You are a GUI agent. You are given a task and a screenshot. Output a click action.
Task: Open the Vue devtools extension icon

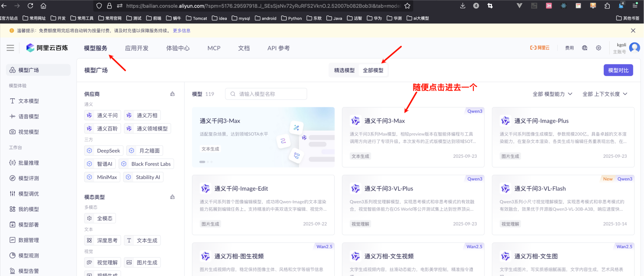click(x=519, y=6)
